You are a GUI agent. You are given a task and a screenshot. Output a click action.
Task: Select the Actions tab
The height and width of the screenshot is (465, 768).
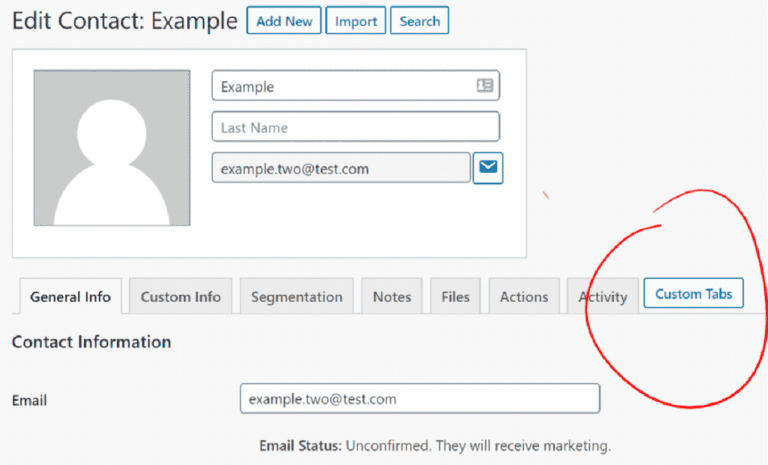tap(524, 296)
